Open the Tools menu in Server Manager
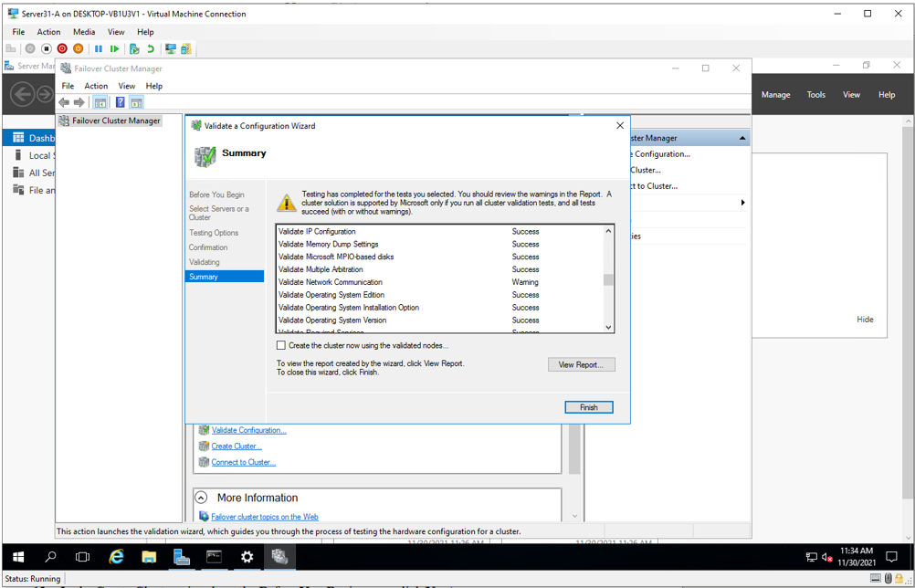The height and width of the screenshot is (588, 915). click(x=815, y=95)
